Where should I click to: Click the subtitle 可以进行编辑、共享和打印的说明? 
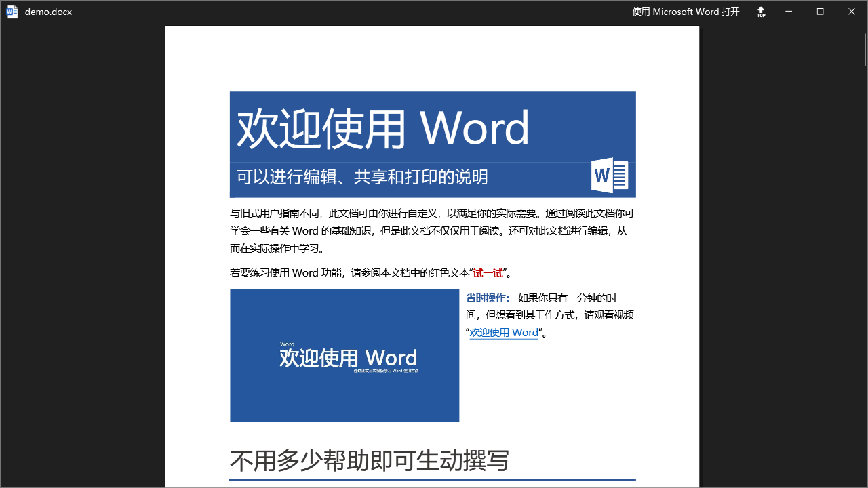point(362,177)
